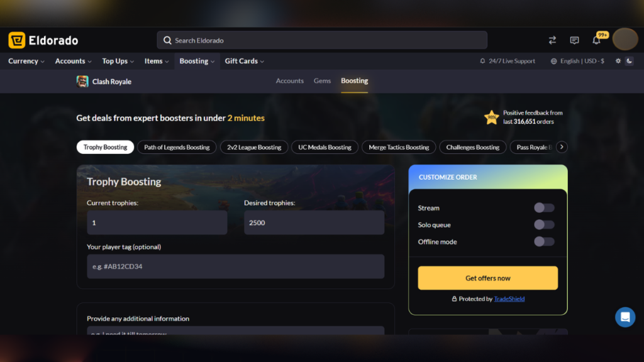Open the Eldorado home logo
Viewport: 644px width, 362px height.
click(43, 40)
